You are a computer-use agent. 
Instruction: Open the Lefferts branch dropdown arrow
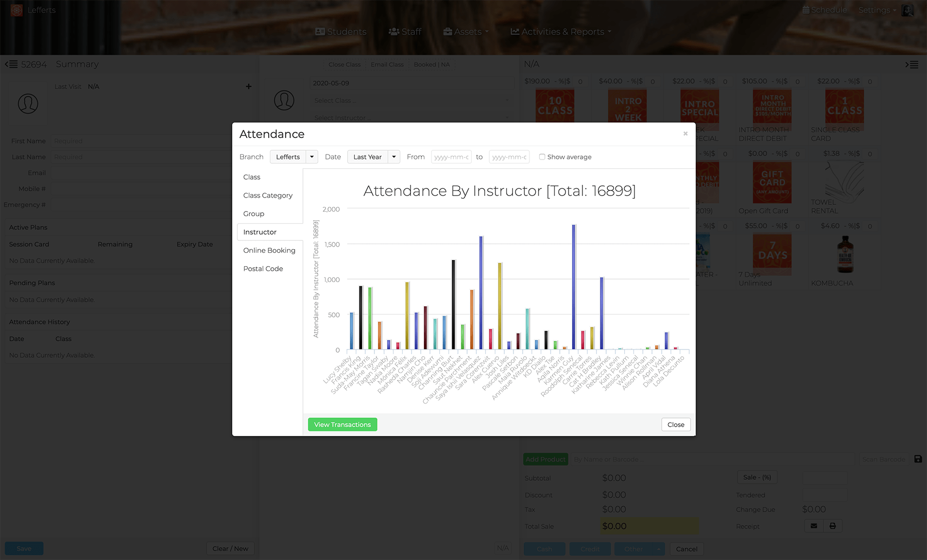(x=312, y=157)
